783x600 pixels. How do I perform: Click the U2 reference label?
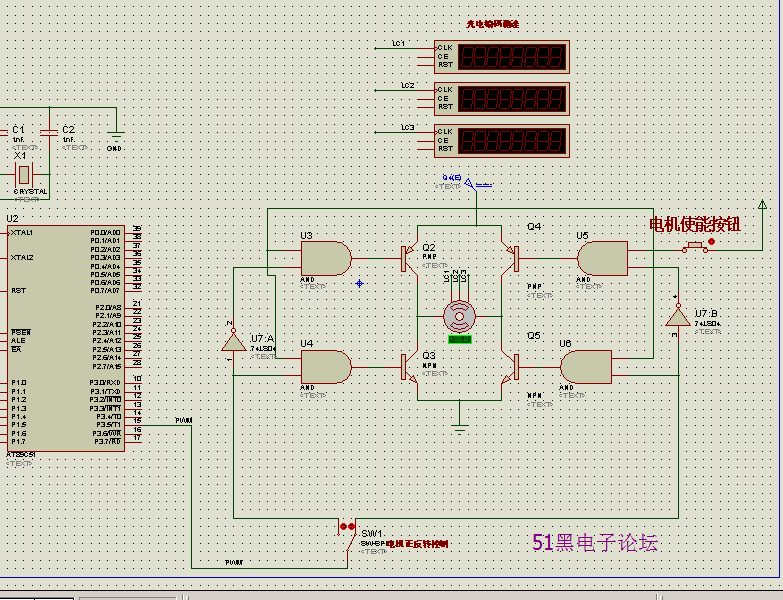[x=12, y=219]
